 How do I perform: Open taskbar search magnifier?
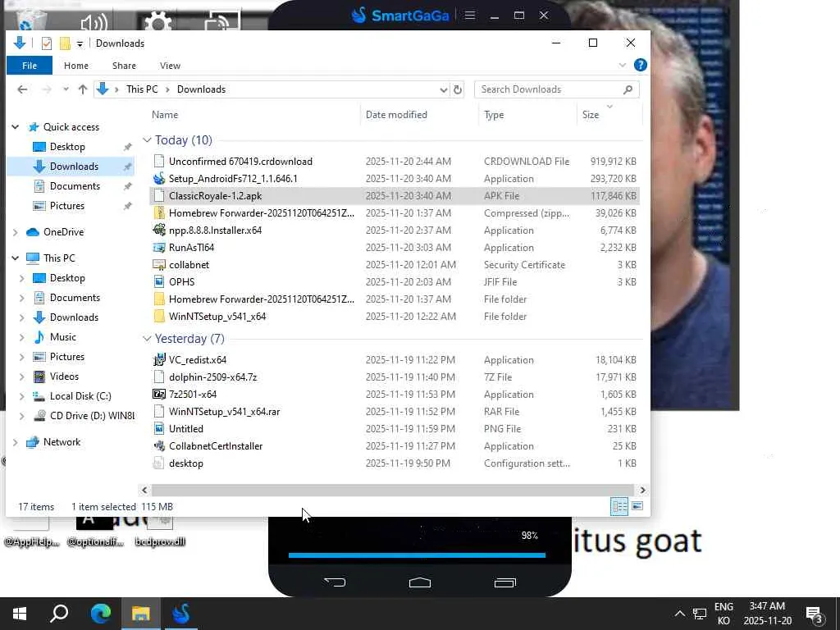[59, 614]
